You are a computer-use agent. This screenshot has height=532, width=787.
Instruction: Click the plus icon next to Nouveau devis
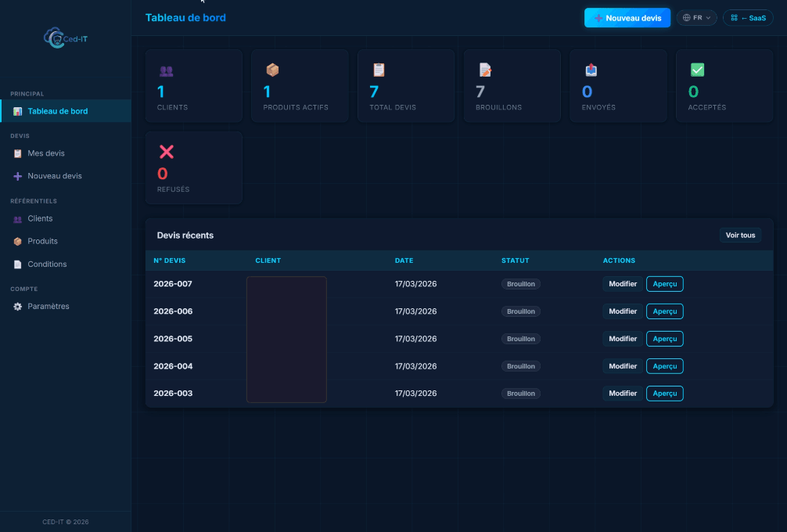[x=17, y=176]
